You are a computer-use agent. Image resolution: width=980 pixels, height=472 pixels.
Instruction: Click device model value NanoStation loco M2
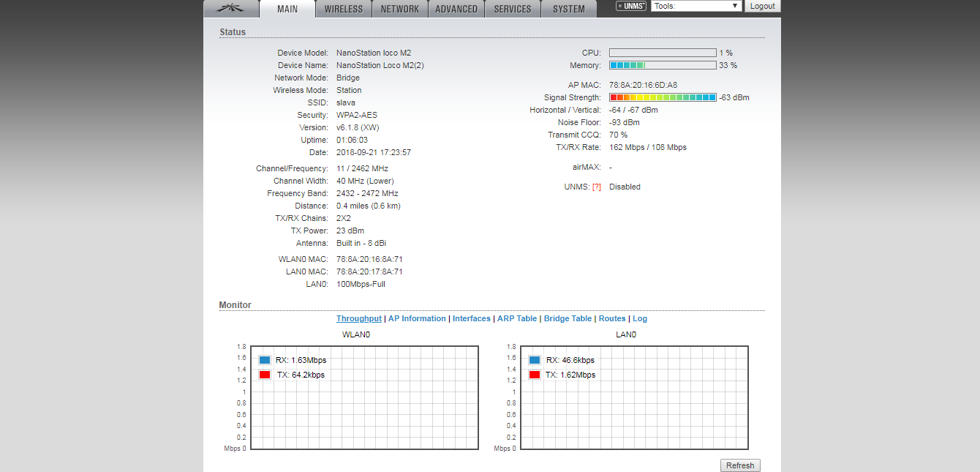pos(374,53)
